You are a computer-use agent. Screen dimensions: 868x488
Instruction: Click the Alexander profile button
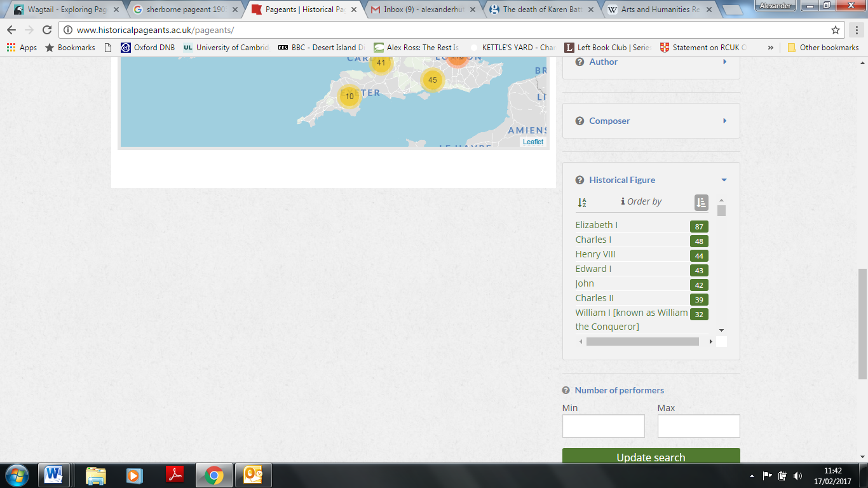[775, 5]
